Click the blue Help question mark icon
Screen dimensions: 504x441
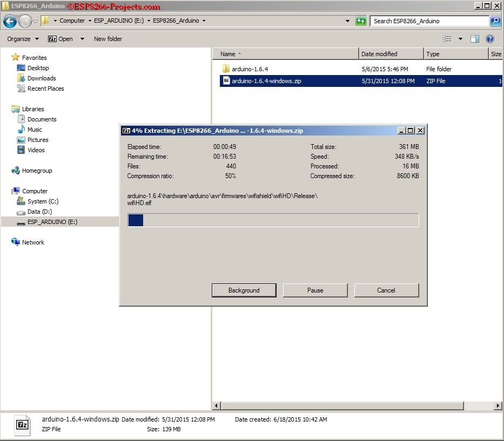pos(490,39)
